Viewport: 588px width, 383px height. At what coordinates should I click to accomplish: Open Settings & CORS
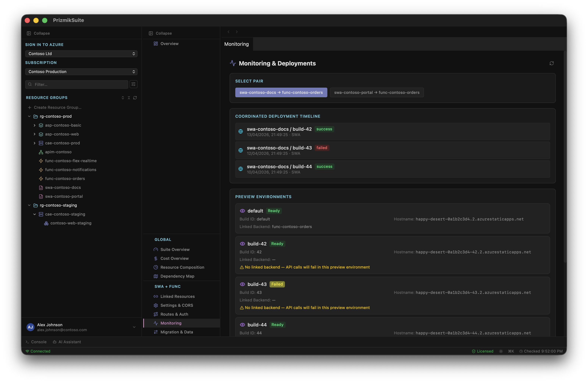182,305
